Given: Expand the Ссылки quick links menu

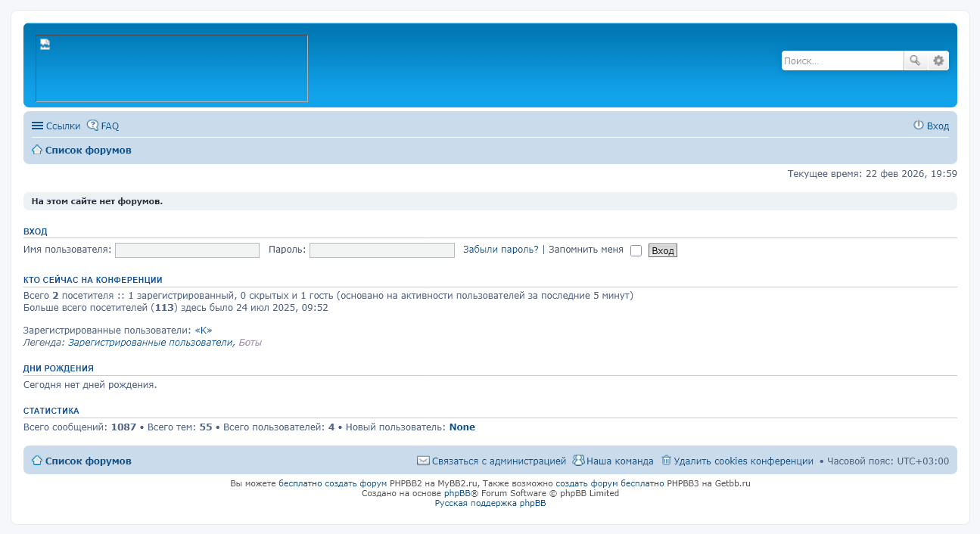Looking at the screenshot, I should pos(55,126).
